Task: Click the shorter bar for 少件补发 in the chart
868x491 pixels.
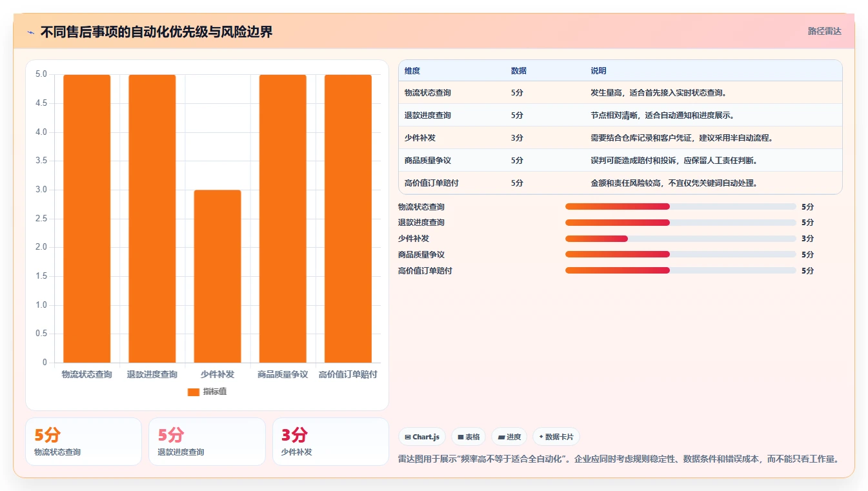Action: click(217, 276)
